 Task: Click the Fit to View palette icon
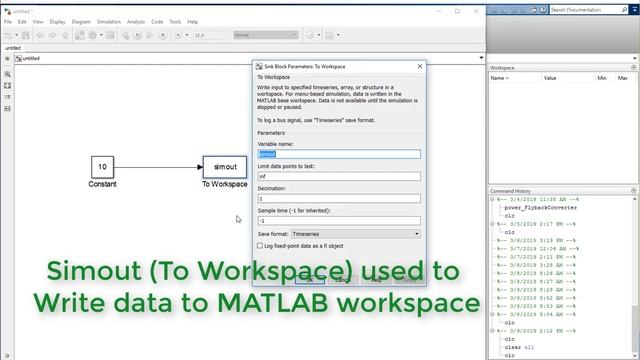[7, 86]
